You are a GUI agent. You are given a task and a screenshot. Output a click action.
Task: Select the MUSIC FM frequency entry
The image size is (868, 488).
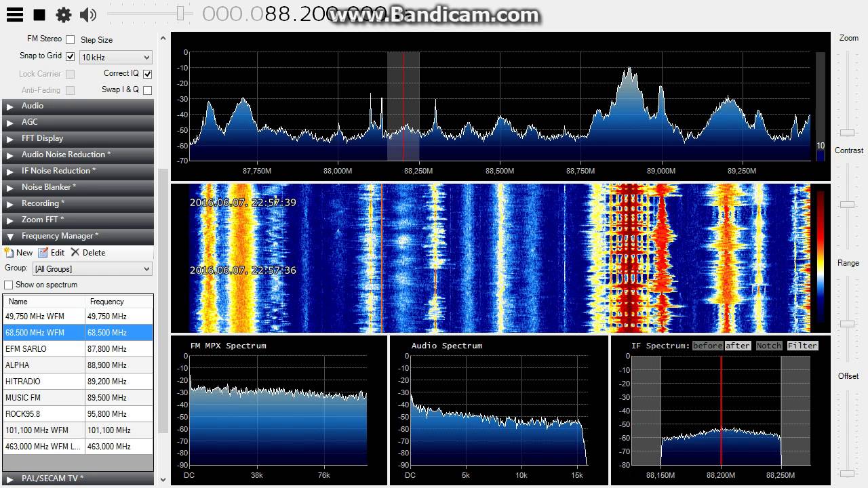click(78, 397)
